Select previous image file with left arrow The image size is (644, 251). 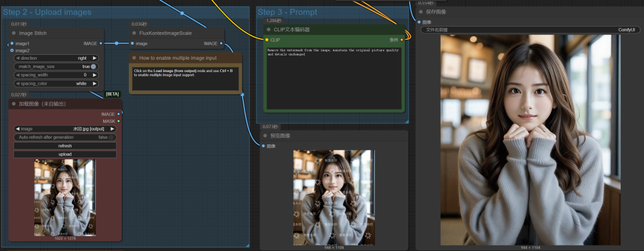[x=17, y=129]
